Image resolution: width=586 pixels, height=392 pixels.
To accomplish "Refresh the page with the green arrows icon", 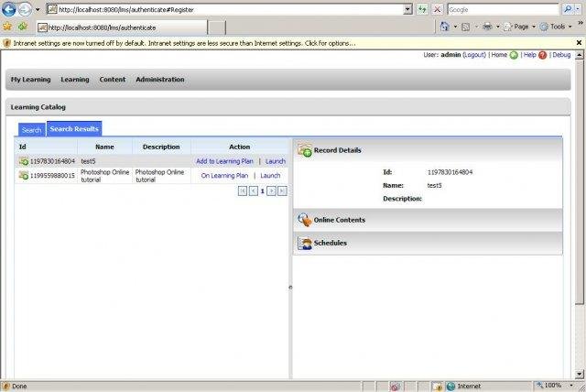I will coord(423,10).
